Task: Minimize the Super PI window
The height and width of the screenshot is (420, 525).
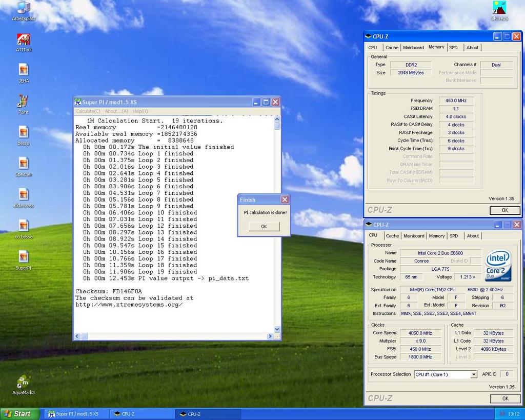Action: (256, 102)
